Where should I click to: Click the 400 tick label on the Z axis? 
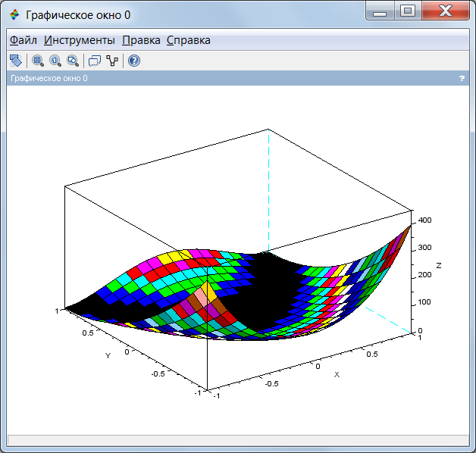424,220
